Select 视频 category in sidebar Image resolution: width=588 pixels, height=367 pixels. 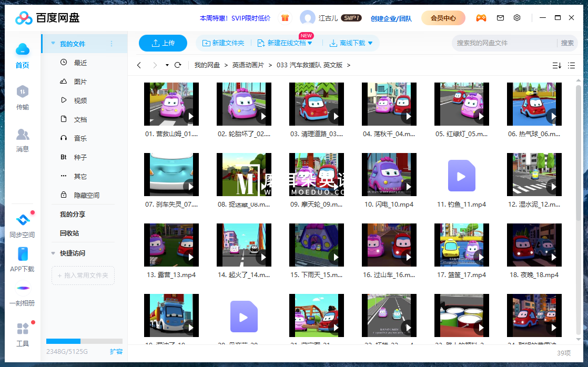(x=80, y=100)
